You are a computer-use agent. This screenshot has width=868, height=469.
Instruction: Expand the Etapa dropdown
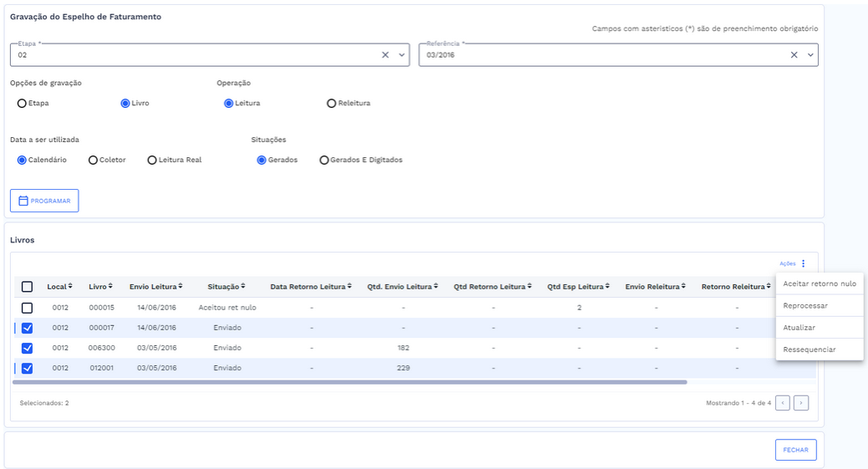click(x=401, y=55)
